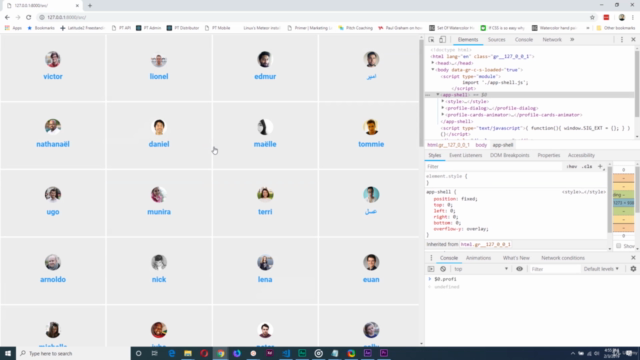Image resolution: width=640 pixels, height=360 pixels.
Task: Show the console sidebar icon
Action: [431, 269]
